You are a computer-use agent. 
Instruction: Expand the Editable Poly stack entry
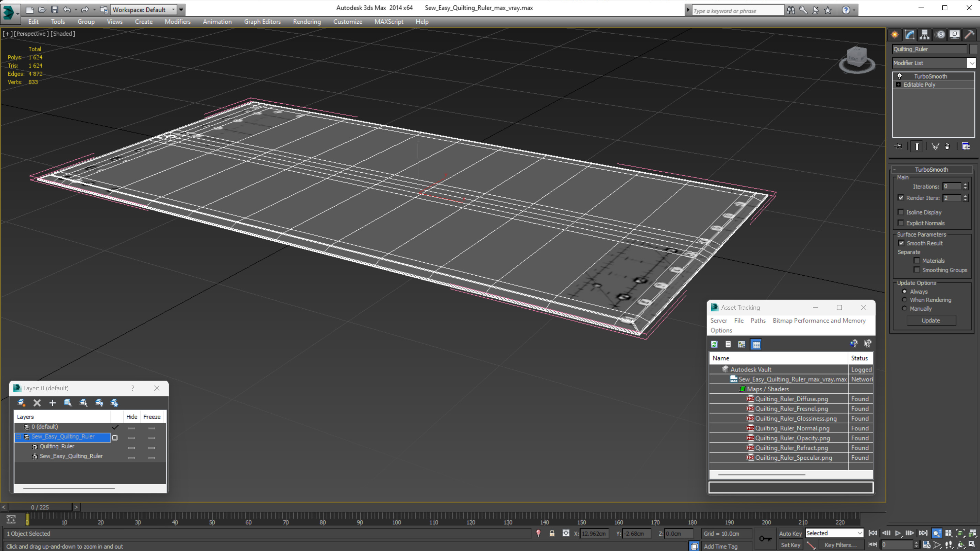click(x=899, y=84)
